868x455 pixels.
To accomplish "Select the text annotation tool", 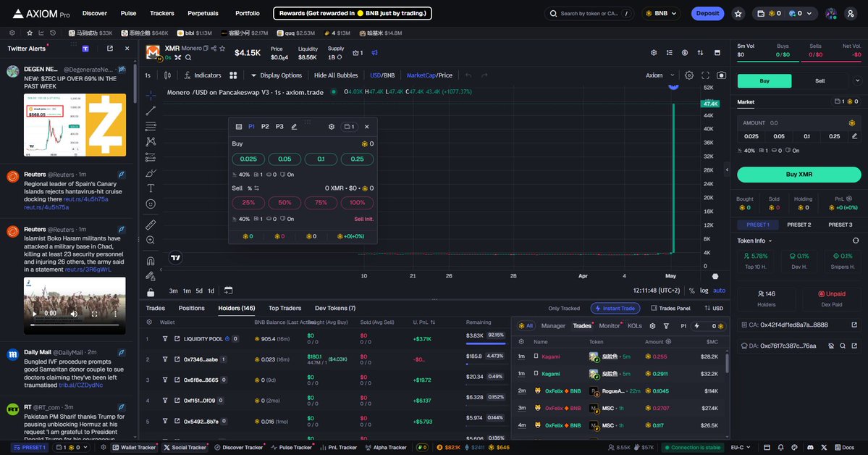I will click(151, 188).
